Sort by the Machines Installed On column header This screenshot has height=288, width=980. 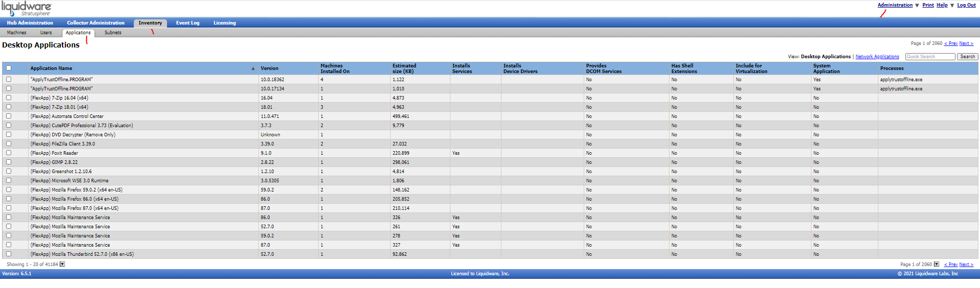click(335, 68)
